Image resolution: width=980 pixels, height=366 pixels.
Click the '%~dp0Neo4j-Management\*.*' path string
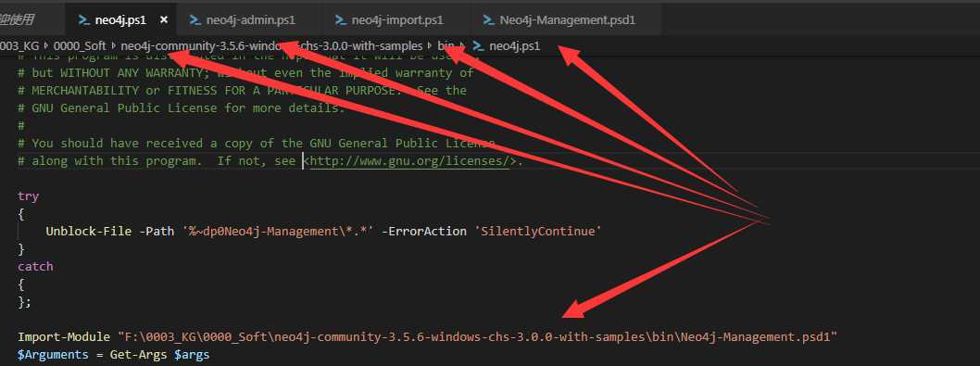coord(278,231)
